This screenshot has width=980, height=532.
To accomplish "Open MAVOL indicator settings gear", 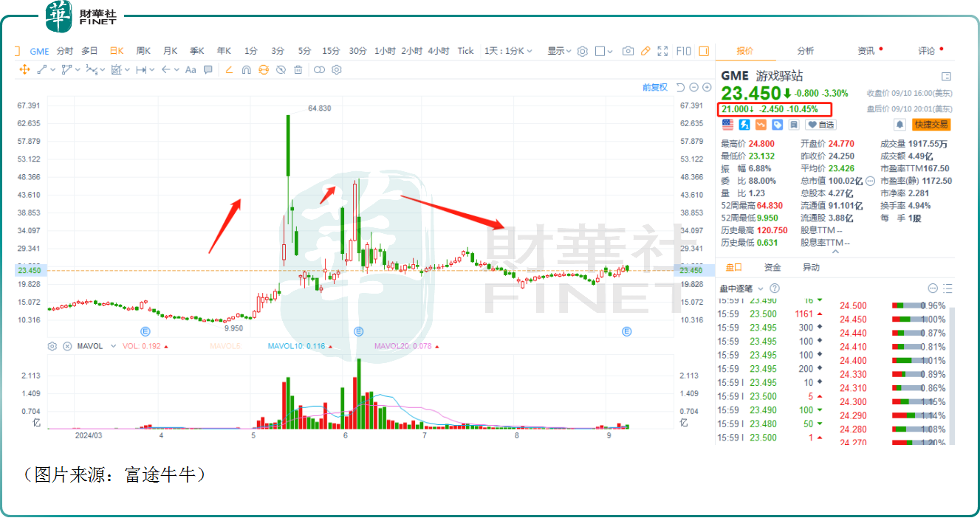I will point(52,346).
